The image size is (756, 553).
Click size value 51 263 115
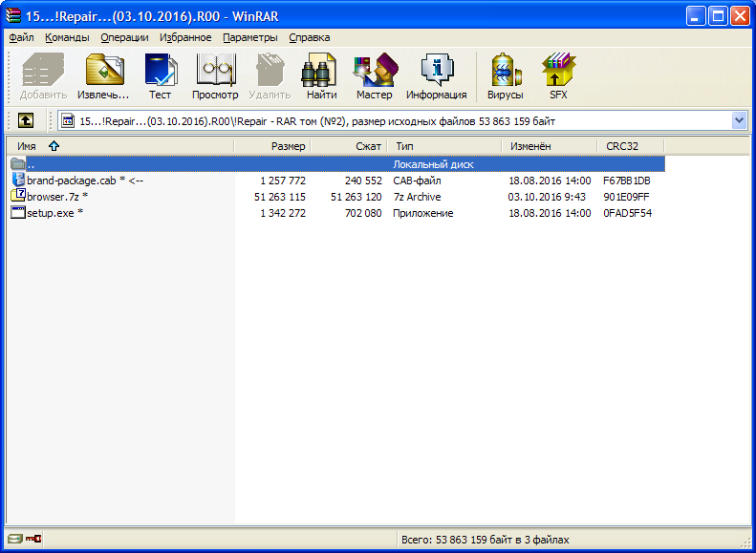[x=280, y=197]
